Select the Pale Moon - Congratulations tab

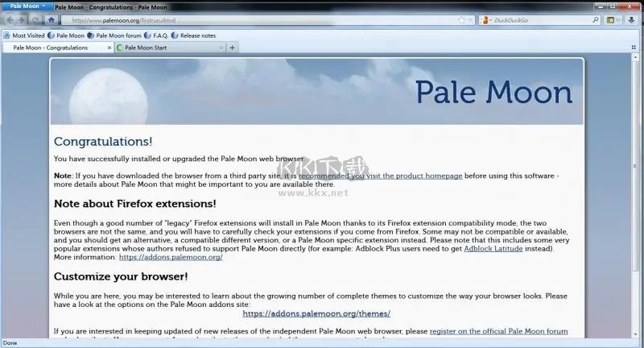click(x=58, y=48)
